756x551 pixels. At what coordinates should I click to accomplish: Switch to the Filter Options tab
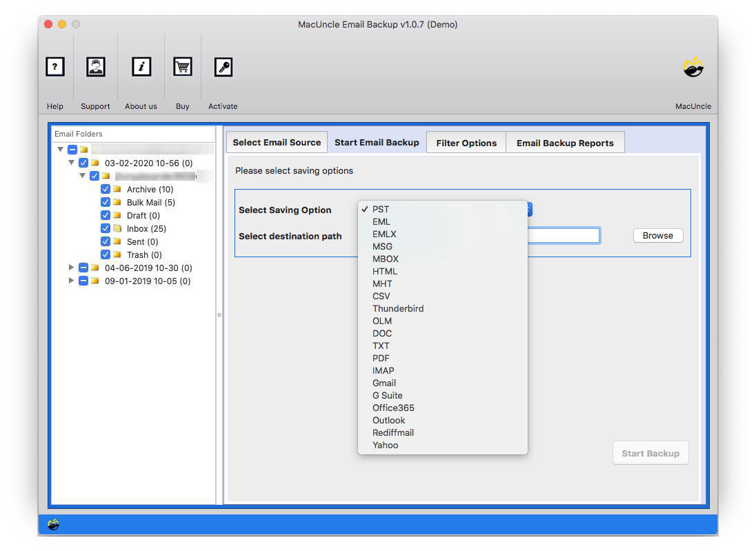[466, 142]
